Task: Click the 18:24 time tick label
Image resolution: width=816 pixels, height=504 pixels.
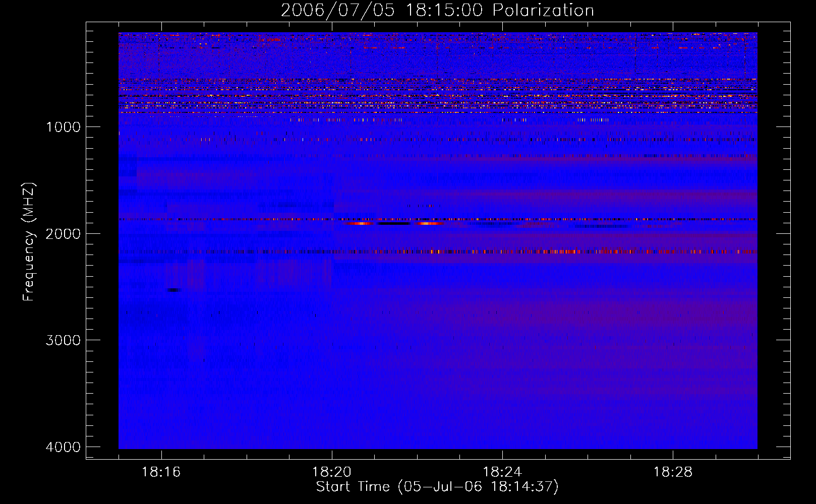Action: pyautogui.click(x=502, y=472)
